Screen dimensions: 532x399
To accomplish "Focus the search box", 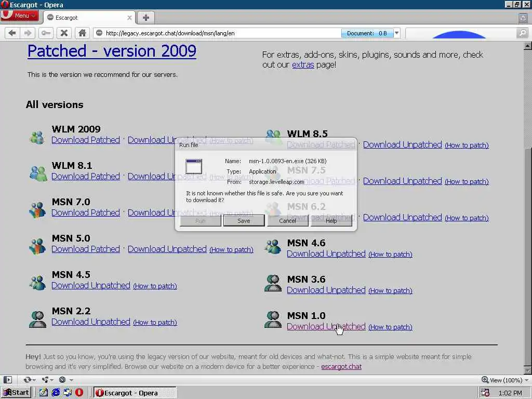I will click(x=460, y=33).
